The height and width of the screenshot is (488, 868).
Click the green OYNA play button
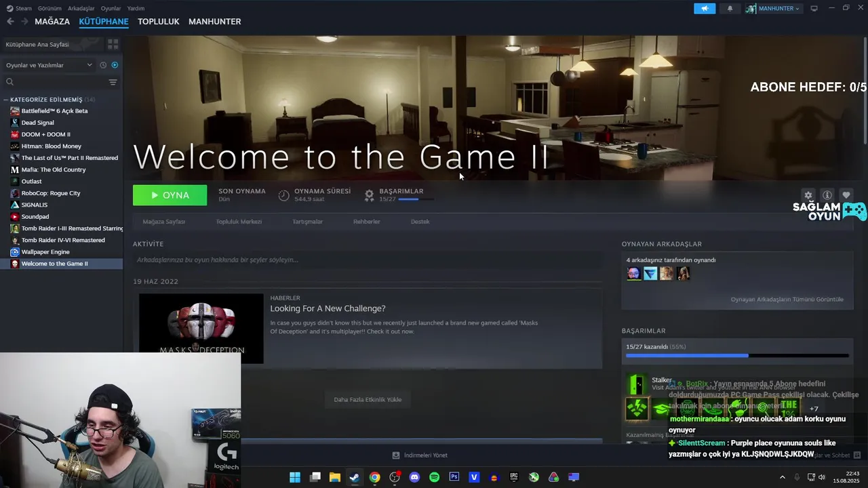170,195
